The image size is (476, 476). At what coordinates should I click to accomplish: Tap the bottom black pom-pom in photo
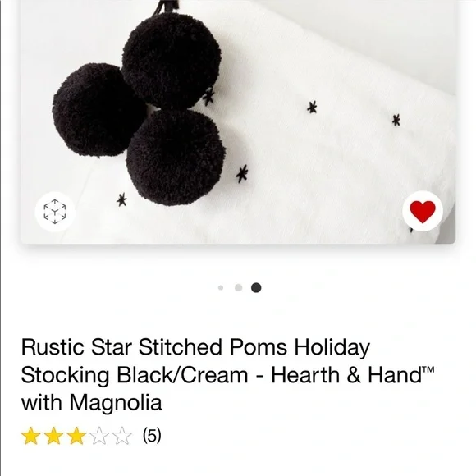pos(176,158)
